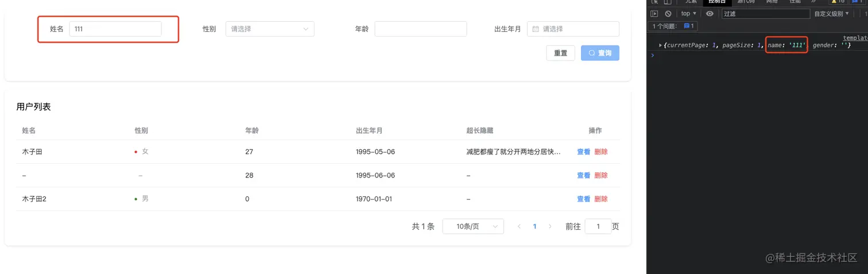This screenshot has width=868, height=274.
Task: Expand the logged object in console
Action: coord(661,45)
